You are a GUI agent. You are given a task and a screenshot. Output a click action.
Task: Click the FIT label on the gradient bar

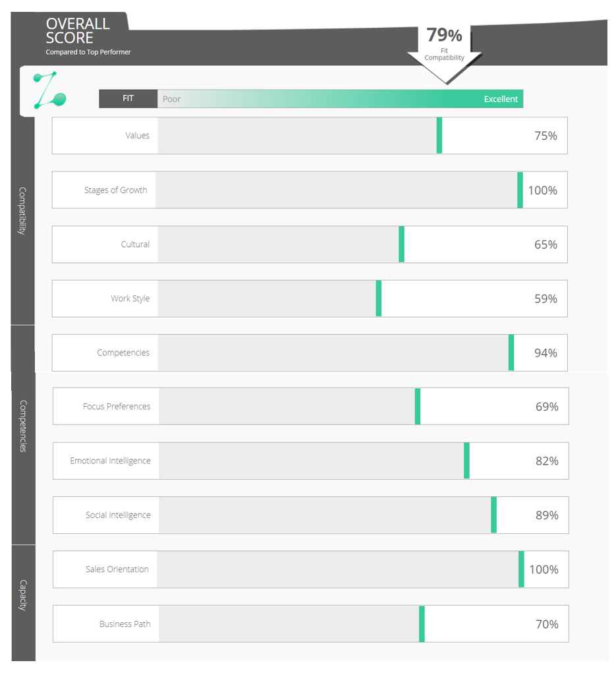pos(128,99)
